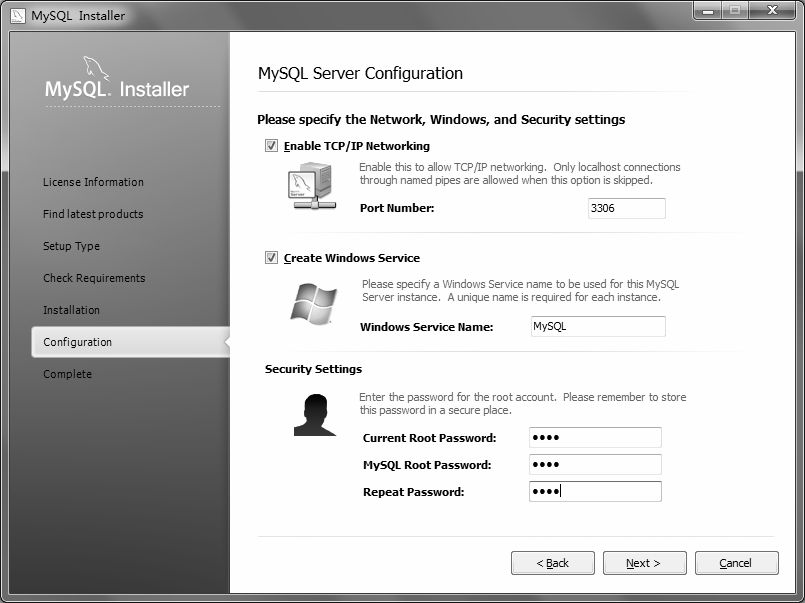This screenshot has width=805, height=603.
Task: Focus the MySQL Root Password field
Action: pos(595,464)
